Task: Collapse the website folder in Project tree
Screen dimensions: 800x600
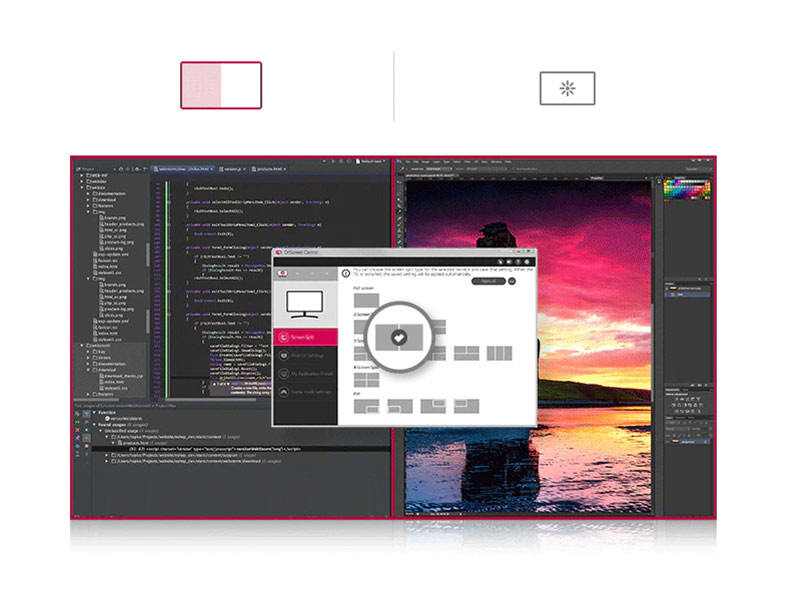Action: 82,187
